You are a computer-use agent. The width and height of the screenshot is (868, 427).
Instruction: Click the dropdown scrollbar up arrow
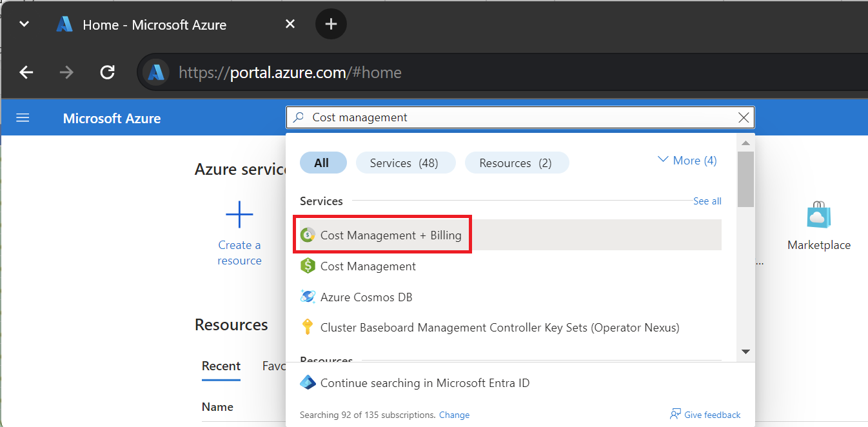pos(745,143)
